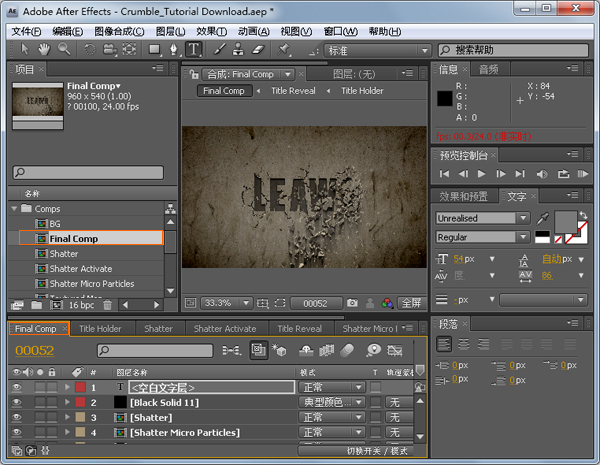This screenshot has width=600, height=465.
Task: Select the Rotation tool
Action: [x=90, y=49]
